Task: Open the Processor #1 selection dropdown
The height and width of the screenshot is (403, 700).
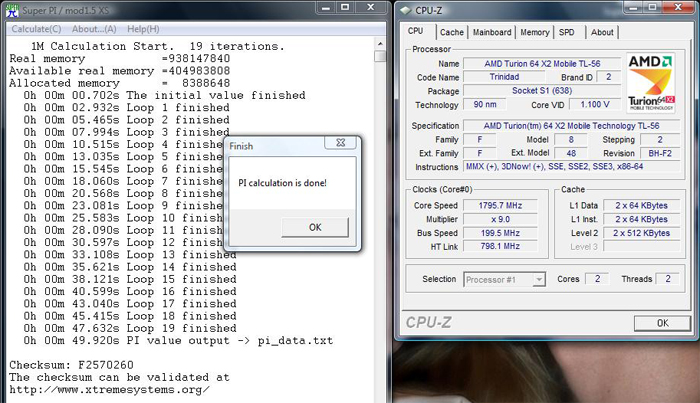Action: click(504, 280)
